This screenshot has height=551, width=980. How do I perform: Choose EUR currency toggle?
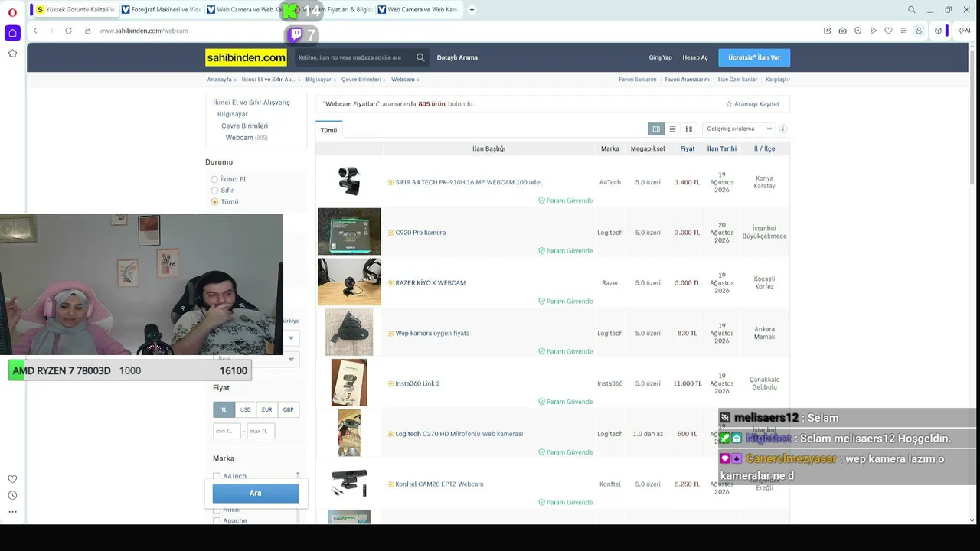coord(266,409)
